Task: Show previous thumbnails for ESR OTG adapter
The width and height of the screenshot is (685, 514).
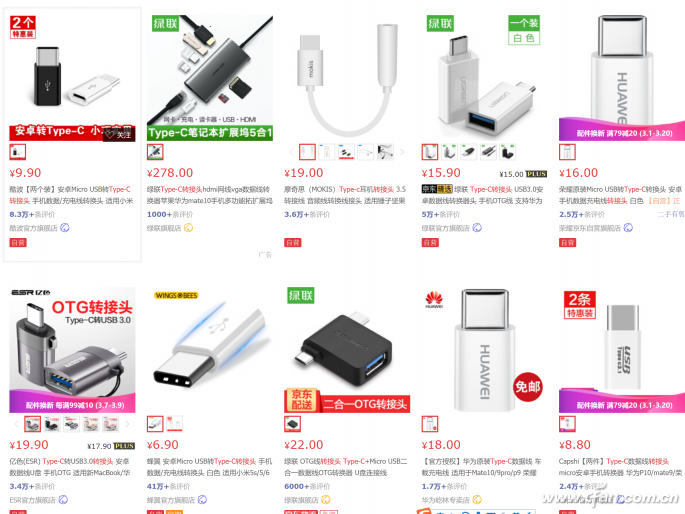Action: (x=17, y=424)
